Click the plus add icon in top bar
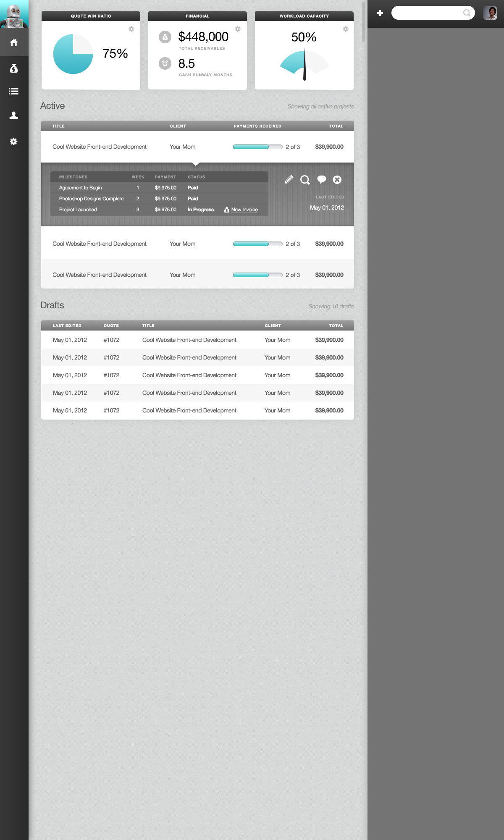This screenshot has width=504, height=840. (x=380, y=13)
